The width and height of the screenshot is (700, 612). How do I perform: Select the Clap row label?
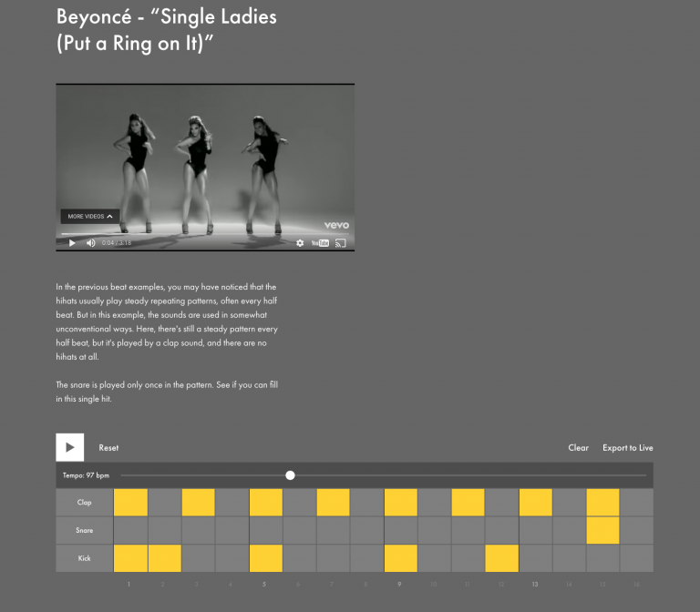[x=84, y=503]
